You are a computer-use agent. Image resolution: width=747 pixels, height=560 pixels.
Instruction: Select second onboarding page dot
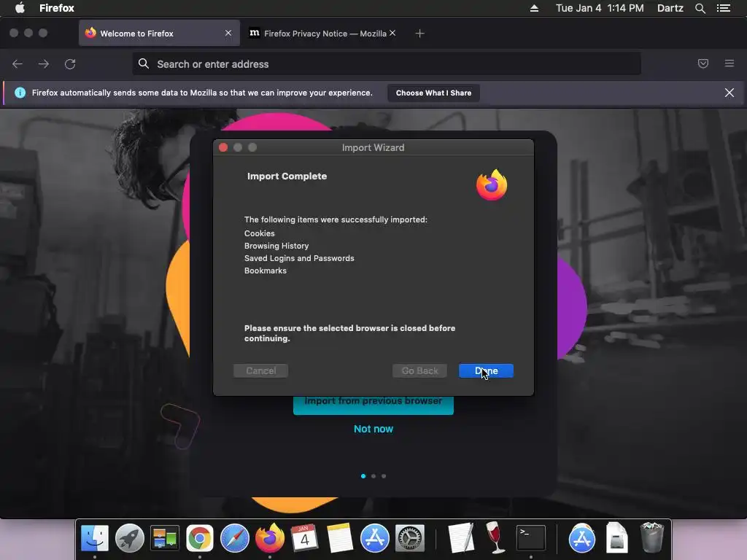click(373, 475)
